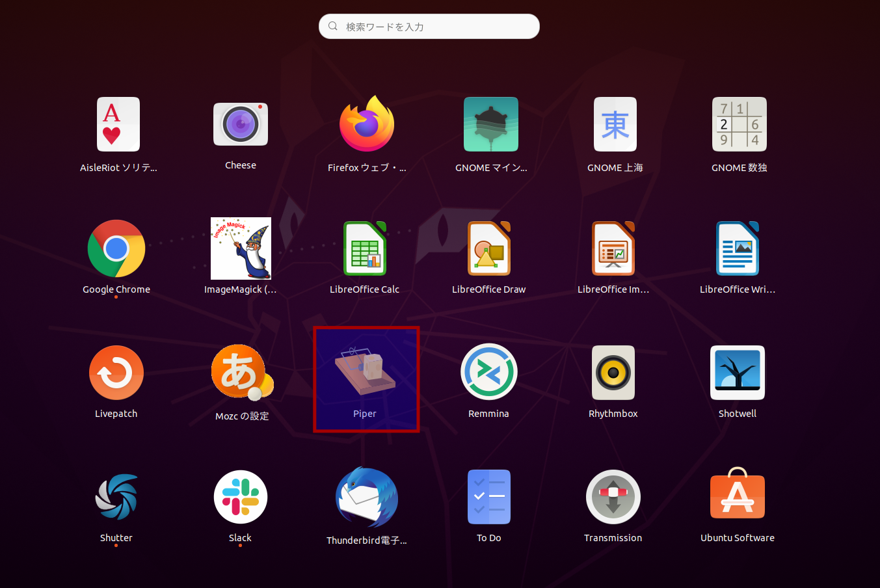Click the "LibreOffice Draw" label text
Image resolution: width=880 pixels, height=588 pixels.
[x=489, y=289]
